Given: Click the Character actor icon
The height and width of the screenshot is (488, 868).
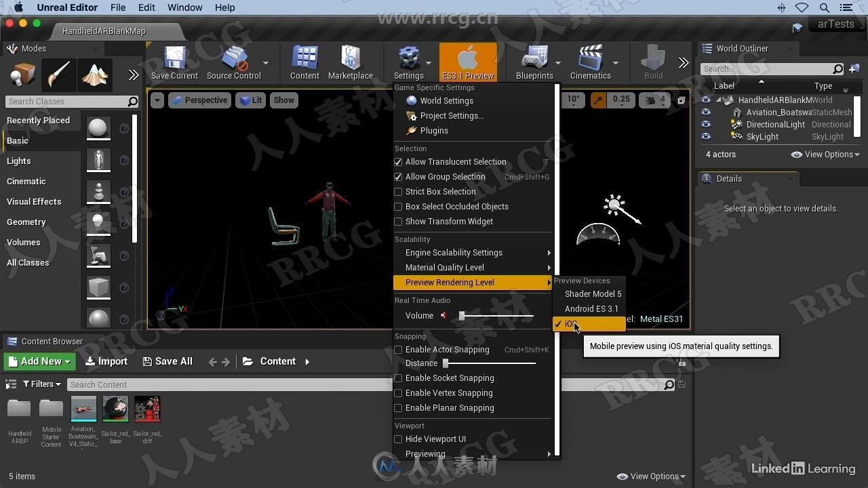Looking at the screenshot, I should (98, 160).
